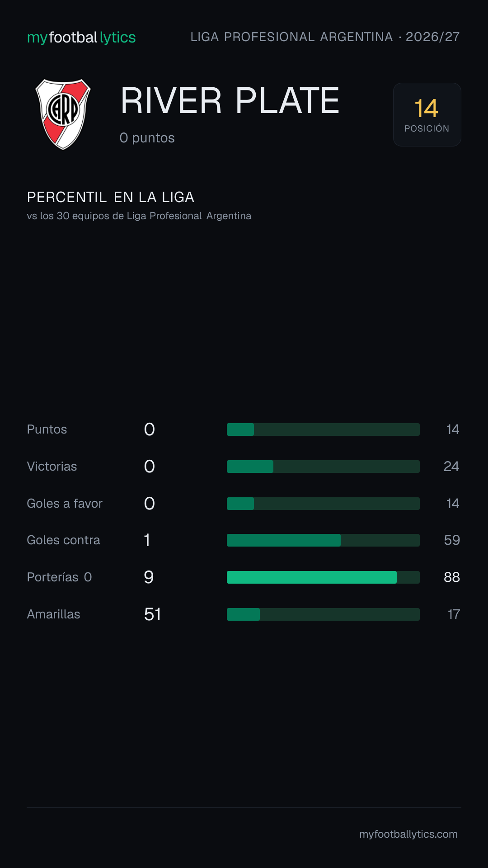Click the Puntos stat label
The image size is (488, 868).
point(47,429)
